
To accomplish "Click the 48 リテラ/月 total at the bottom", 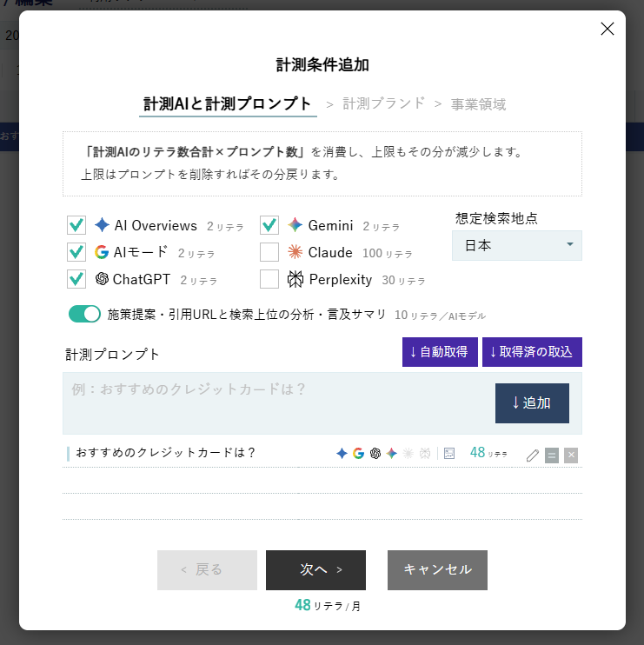I will point(328,605).
